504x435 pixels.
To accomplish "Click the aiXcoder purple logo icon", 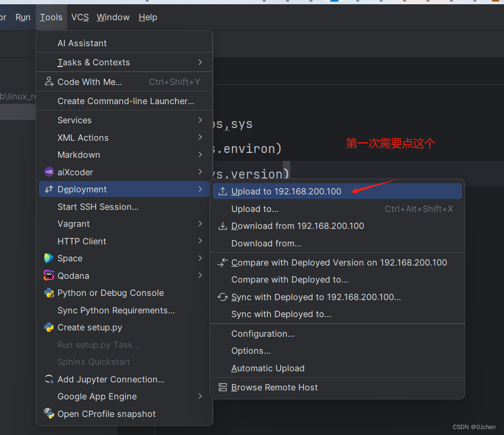I will click(49, 172).
